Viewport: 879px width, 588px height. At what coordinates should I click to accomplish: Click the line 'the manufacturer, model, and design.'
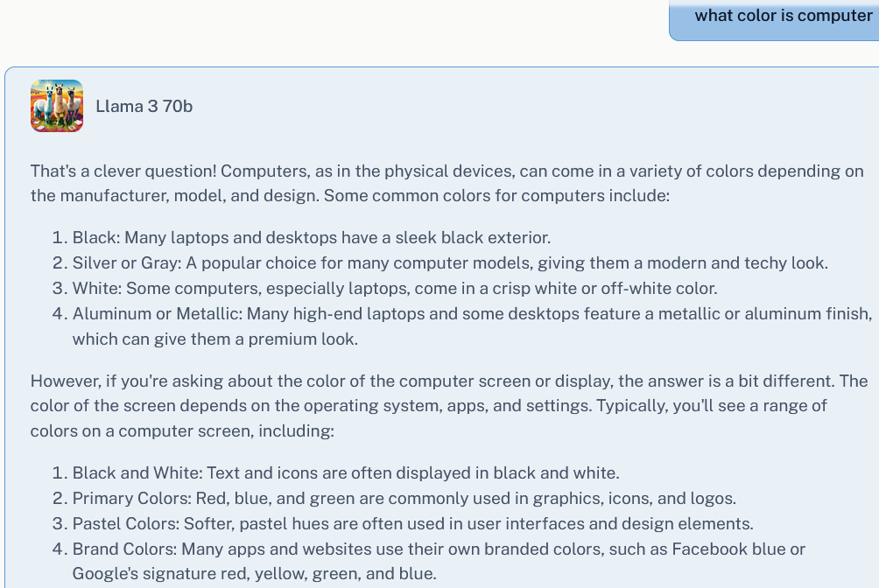pyautogui.click(x=175, y=196)
